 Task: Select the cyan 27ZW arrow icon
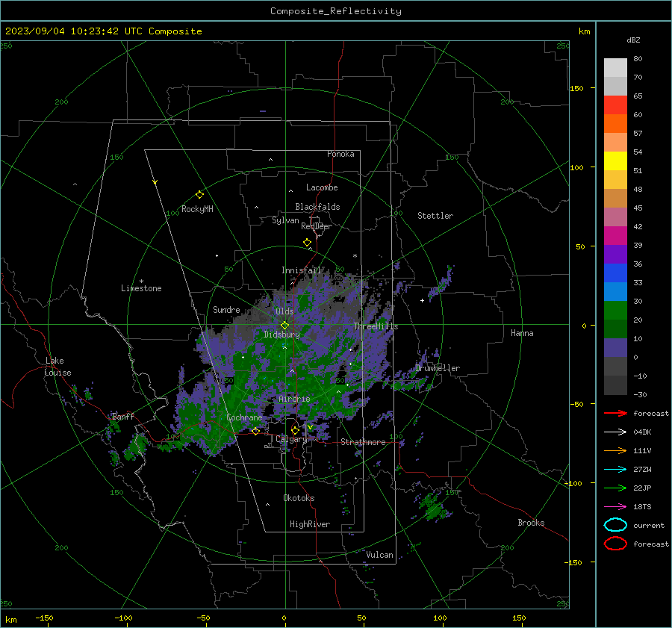pyautogui.click(x=615, y=469)
